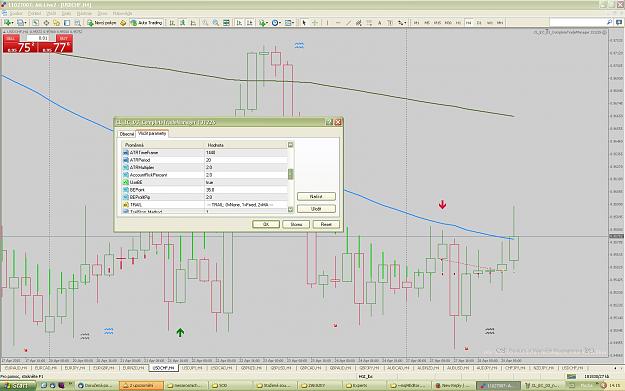Click the Načíst button
The height and width of the screenshot is (391, 625).
(316, 196)
